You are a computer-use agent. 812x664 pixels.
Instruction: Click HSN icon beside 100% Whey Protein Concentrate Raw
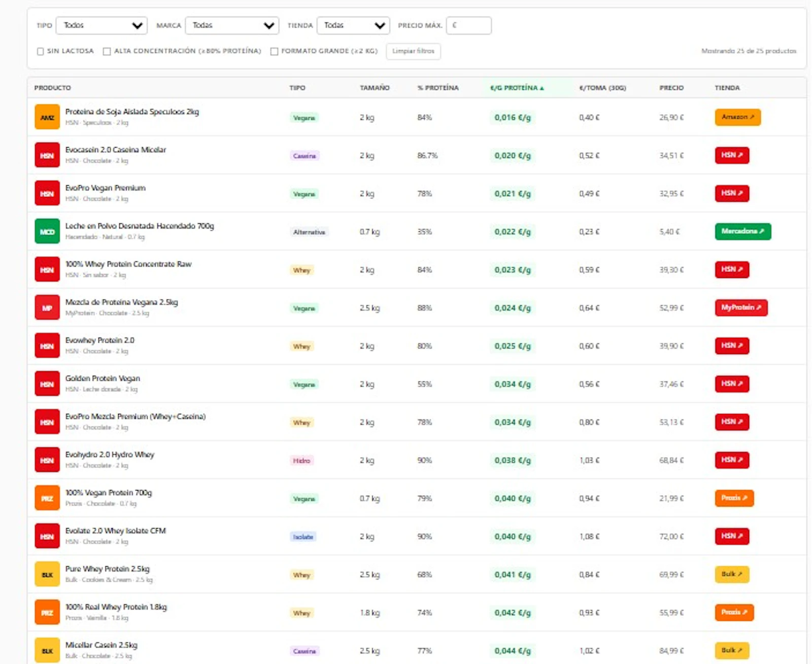(x=47, y=269)
